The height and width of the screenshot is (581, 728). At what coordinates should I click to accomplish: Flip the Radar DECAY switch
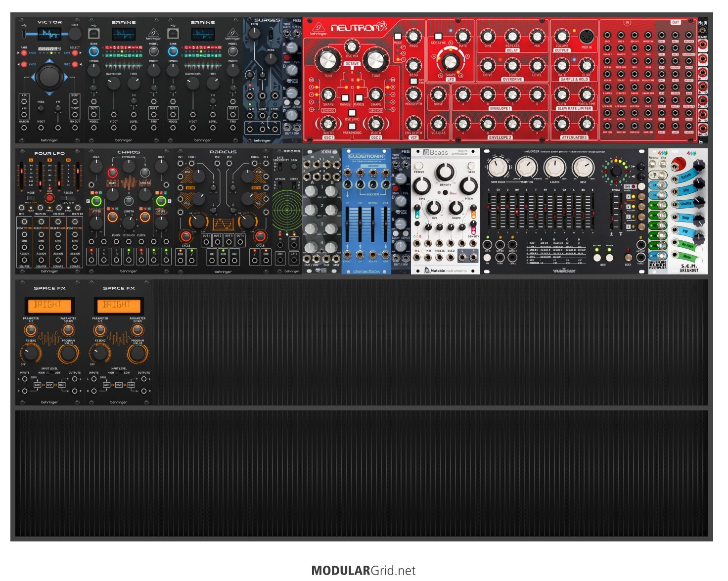pos(294,186)
